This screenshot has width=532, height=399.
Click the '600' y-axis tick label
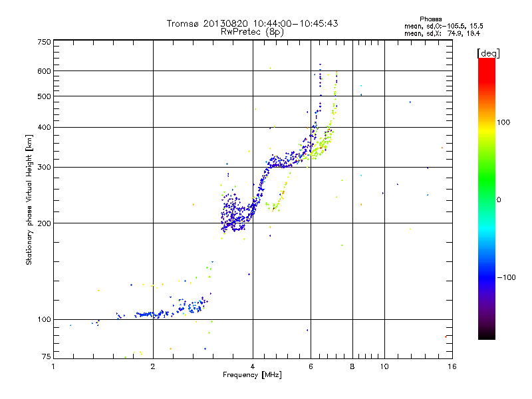pyautogui.click(x=44, y=71)
